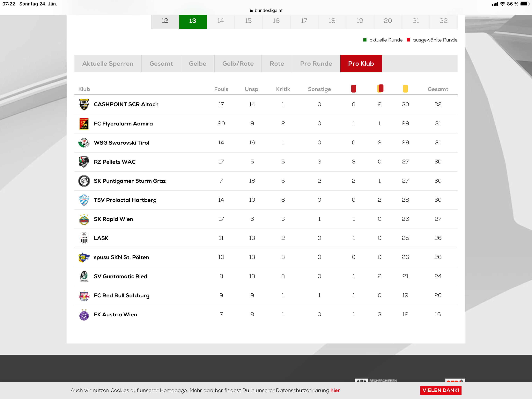The image size is (532, 399).
Task: Click the Klub column header
Action: click(x=84, y=89)
